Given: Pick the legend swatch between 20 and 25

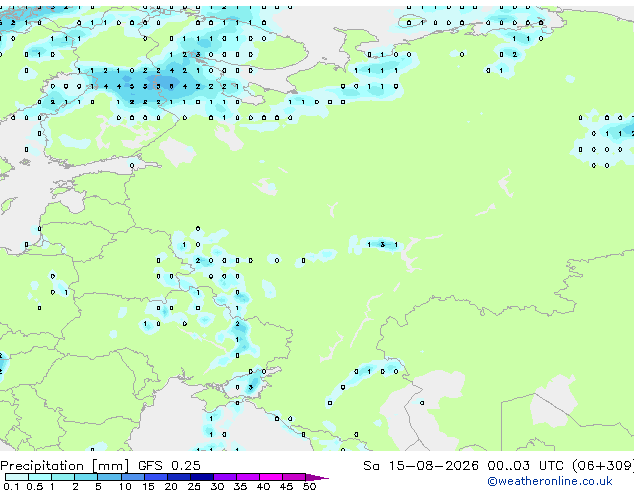Looking at the screenshot, I should point(178,477).
